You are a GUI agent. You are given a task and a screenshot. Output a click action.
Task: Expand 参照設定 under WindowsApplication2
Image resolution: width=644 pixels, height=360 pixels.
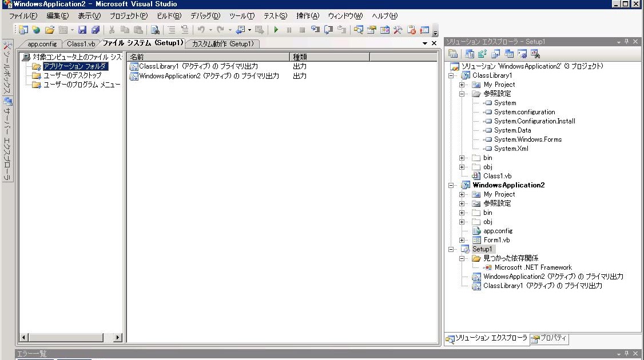point(462,203)
